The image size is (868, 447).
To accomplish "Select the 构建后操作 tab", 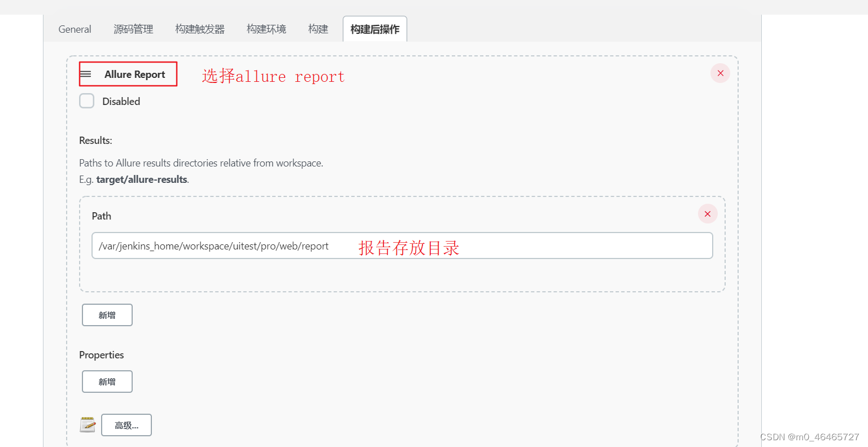I will pos(375,29).
